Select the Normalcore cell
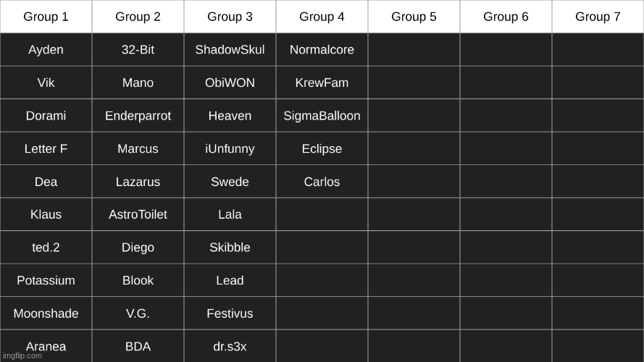 pyautogui.click(x=322, y=50)
